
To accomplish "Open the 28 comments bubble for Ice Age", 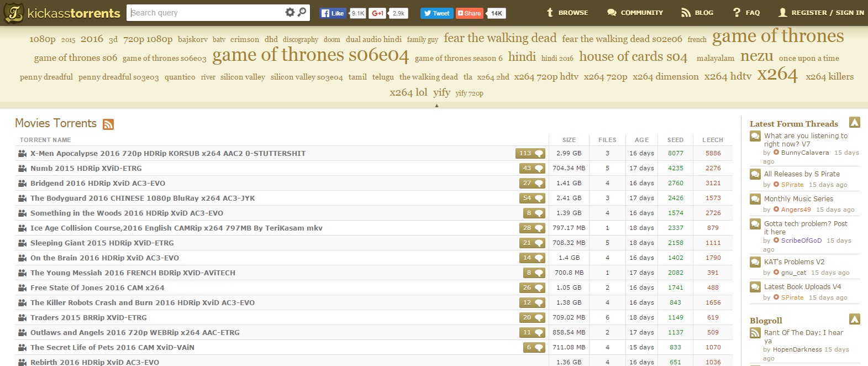I will point(532,228).
